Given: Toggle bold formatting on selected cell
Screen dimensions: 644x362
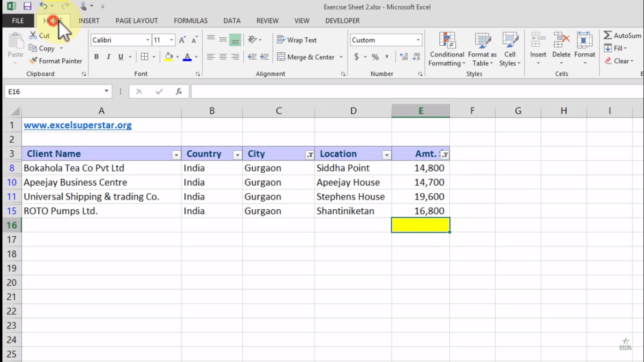Looking at the screenshot, I should point(96,57).
